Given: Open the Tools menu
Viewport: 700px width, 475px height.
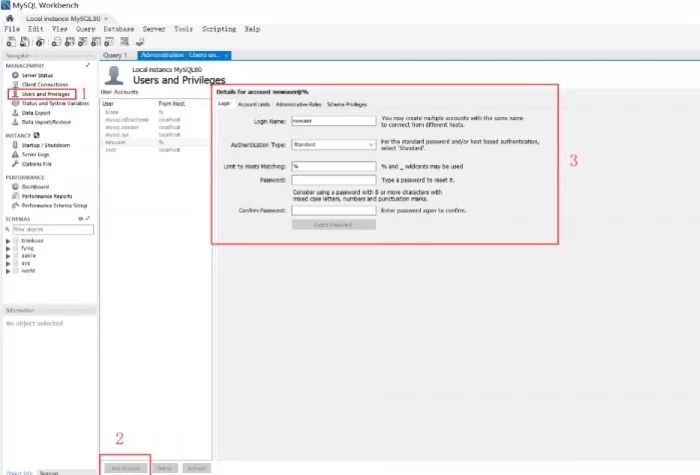Looking at the screenshot, I should point(183,29).
